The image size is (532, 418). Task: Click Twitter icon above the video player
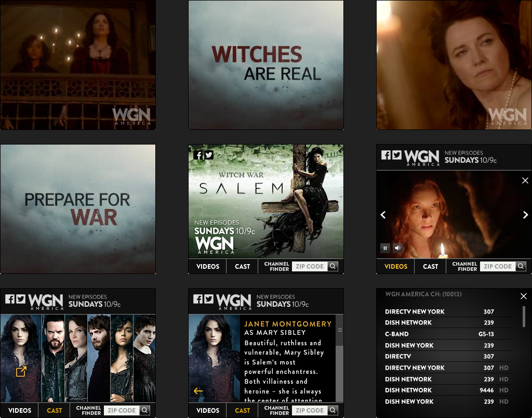click(396, 155)
